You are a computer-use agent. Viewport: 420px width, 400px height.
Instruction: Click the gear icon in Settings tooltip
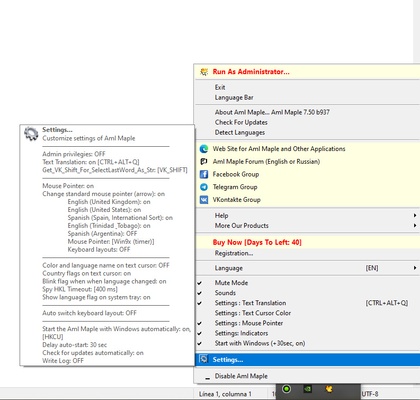point(31,134)
